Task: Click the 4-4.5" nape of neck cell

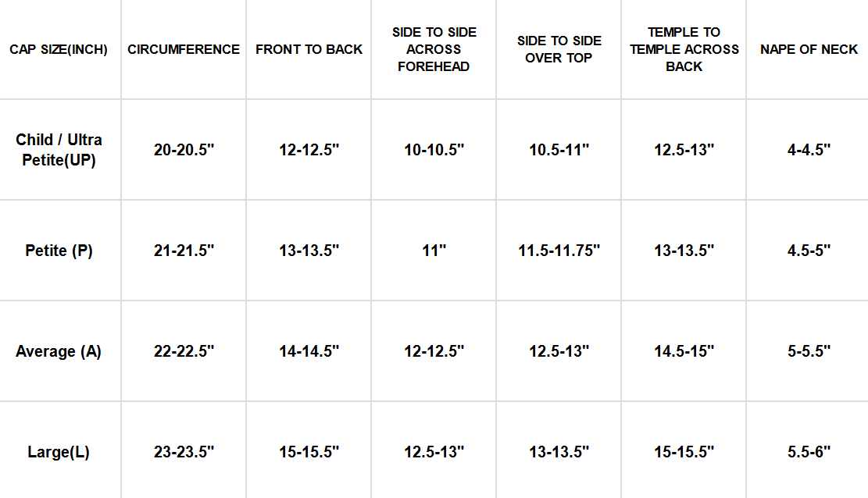Action: click(x=809, y=150)
